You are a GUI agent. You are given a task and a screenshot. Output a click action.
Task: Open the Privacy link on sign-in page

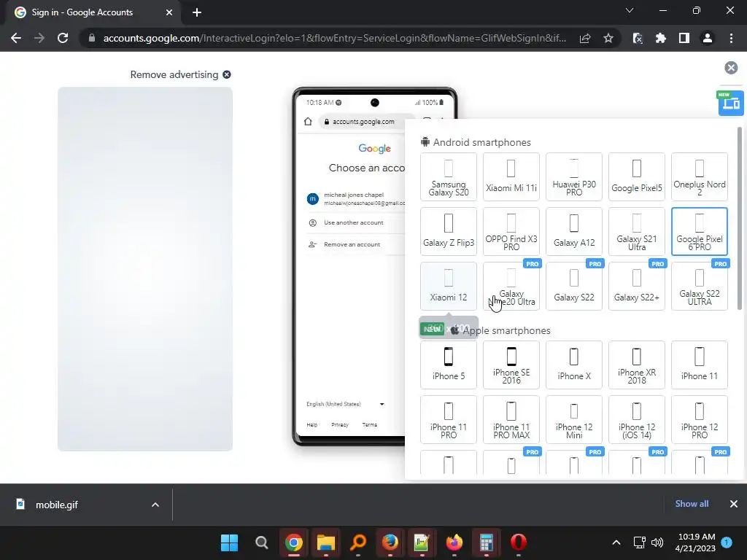(x=340, y=425)
